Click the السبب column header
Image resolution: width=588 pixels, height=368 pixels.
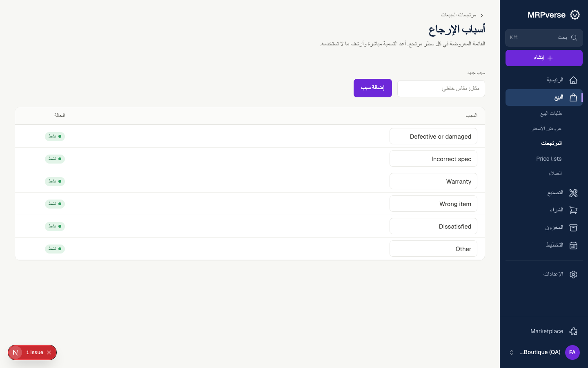coord(472,116)
